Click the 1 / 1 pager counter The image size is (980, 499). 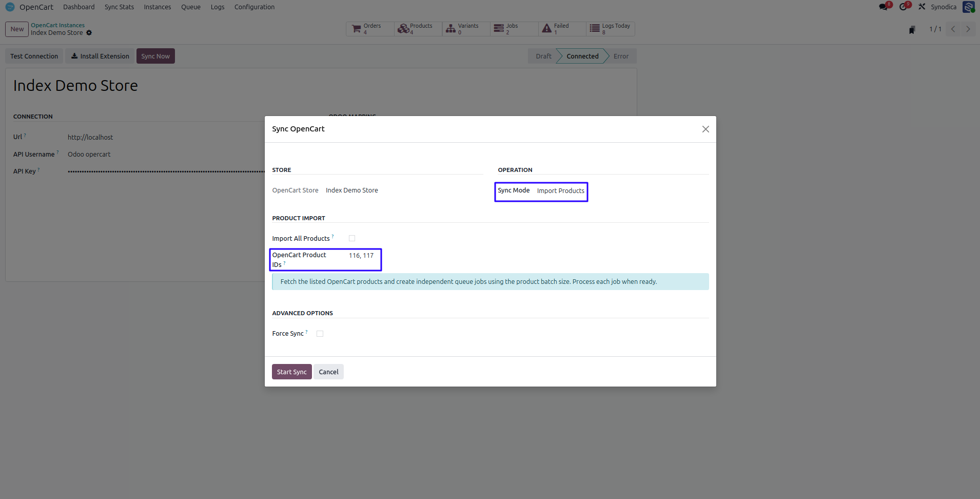point(935,29)
